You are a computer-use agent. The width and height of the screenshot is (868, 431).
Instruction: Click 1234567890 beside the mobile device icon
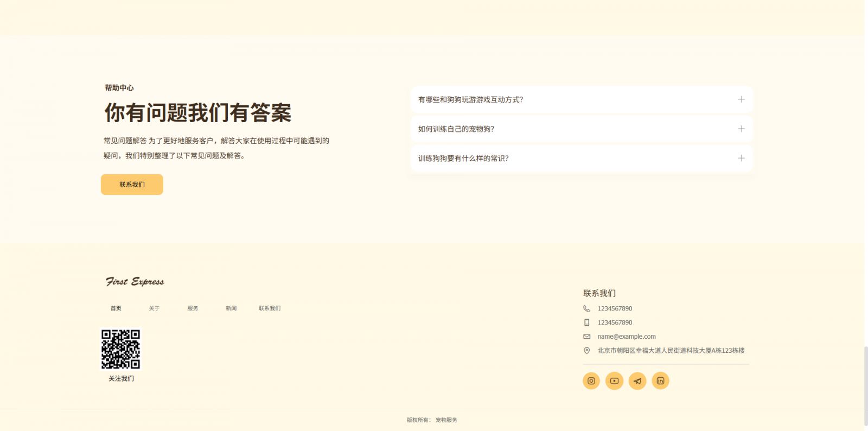pos(615,322)
